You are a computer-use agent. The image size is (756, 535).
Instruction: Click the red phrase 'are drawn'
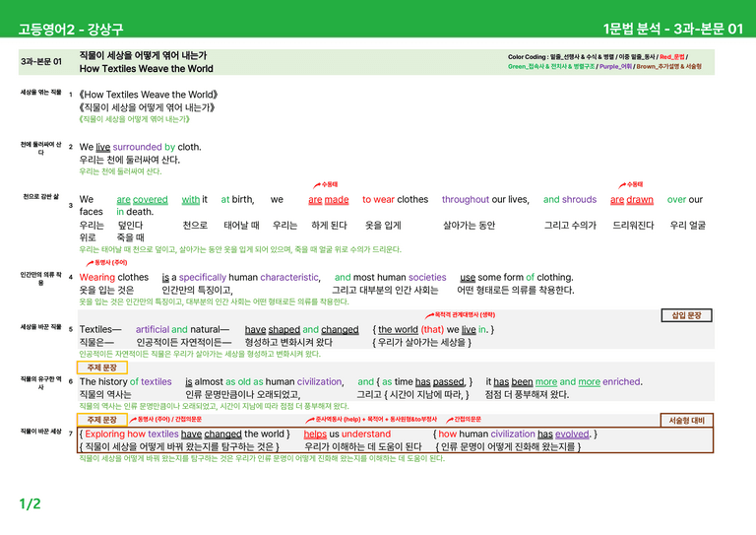click(632, 199)
